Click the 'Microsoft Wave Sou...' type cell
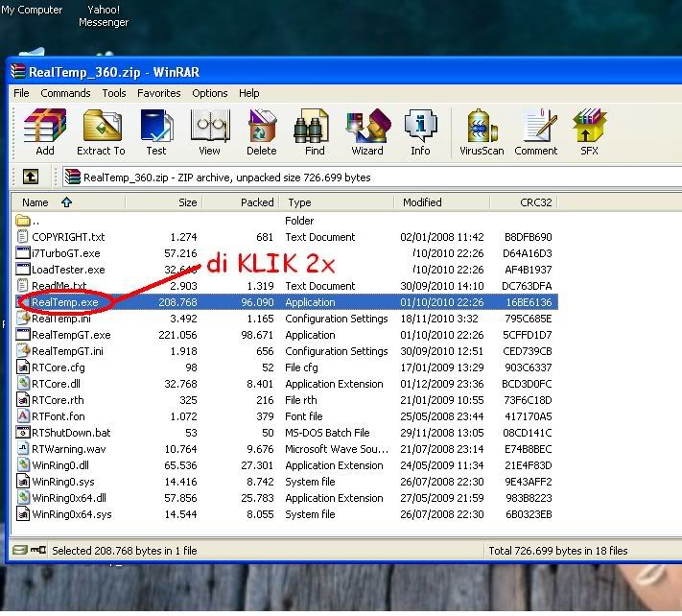This screenshot has width=682, height=616. pos(337,449)
